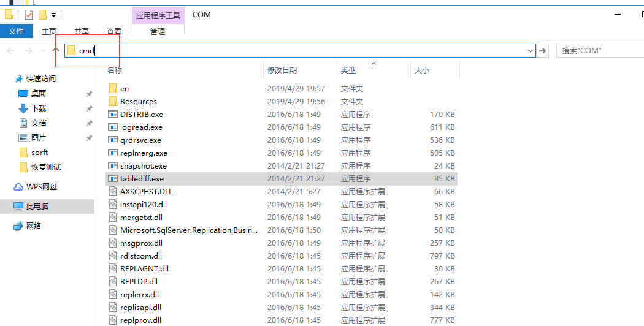Select the msgprox.dll file name
This screenshot has height=326, width=644.
click(141, 243)
